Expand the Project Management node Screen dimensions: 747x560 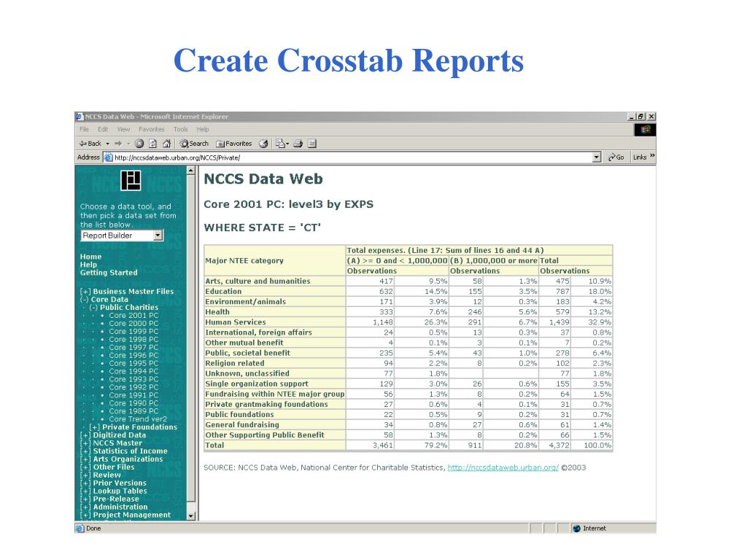coord(85,515)
